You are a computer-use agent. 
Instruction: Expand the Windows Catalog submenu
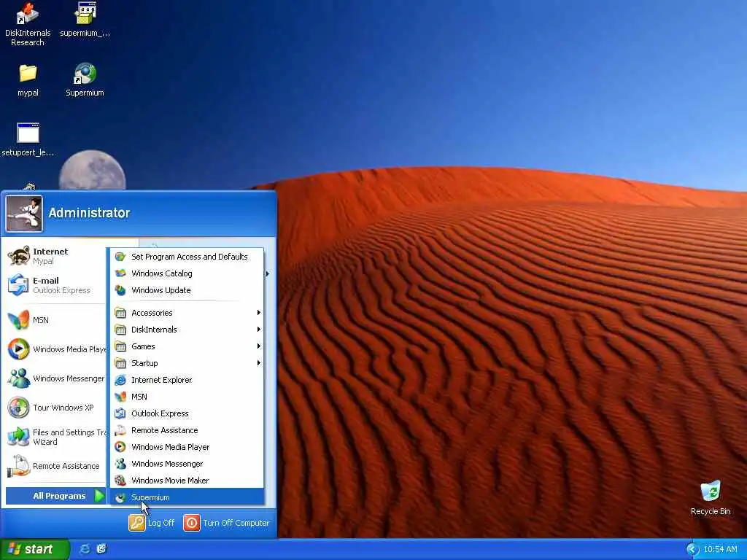coord(187,273)
